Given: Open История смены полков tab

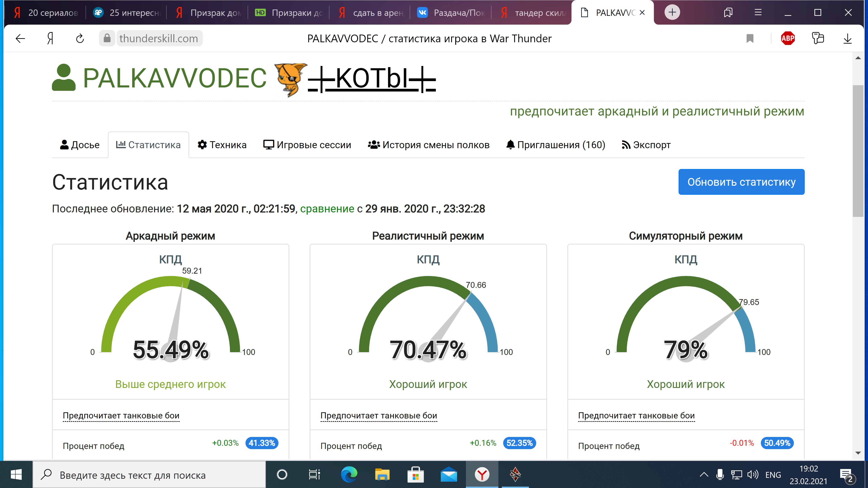Looking at the screenshot, I should click(429, 145).
